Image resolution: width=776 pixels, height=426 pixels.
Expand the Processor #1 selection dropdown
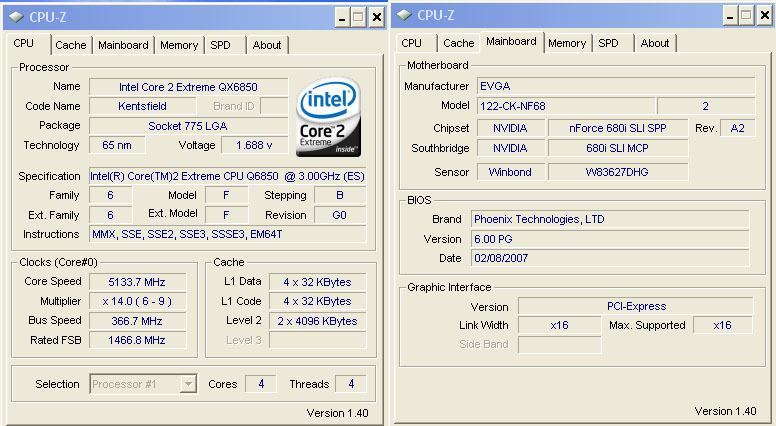pyautogui.click(x=188, y=384)
